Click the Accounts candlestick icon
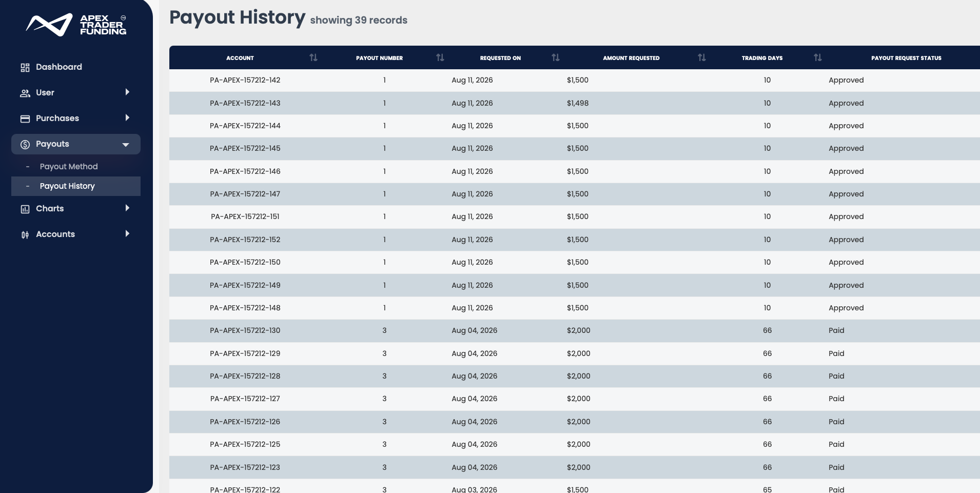The image size is (980, 493). pyautogui.click(x=25, y=234)
